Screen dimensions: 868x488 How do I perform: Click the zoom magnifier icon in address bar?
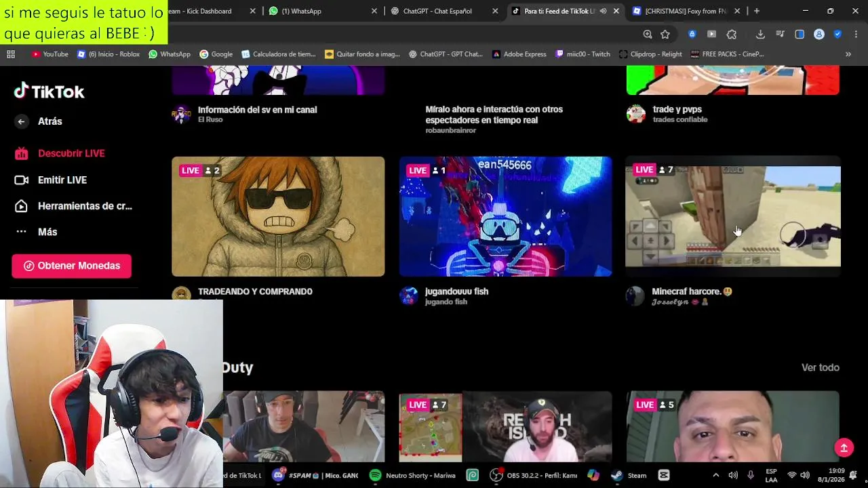[x=648, y=34]
